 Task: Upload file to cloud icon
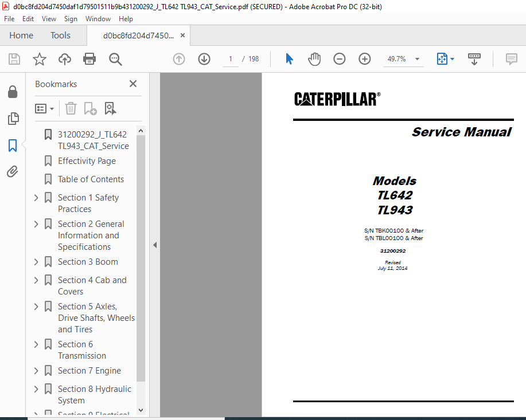(64, 59)
